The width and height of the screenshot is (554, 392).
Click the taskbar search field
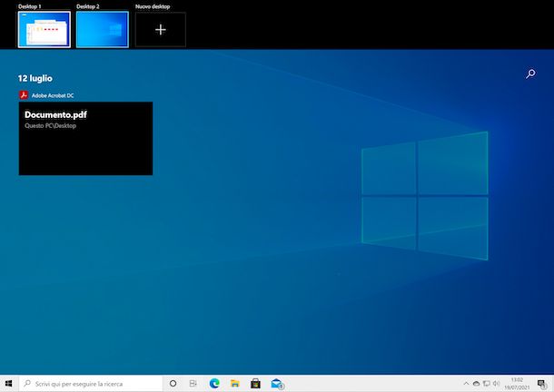coord(91,384)
